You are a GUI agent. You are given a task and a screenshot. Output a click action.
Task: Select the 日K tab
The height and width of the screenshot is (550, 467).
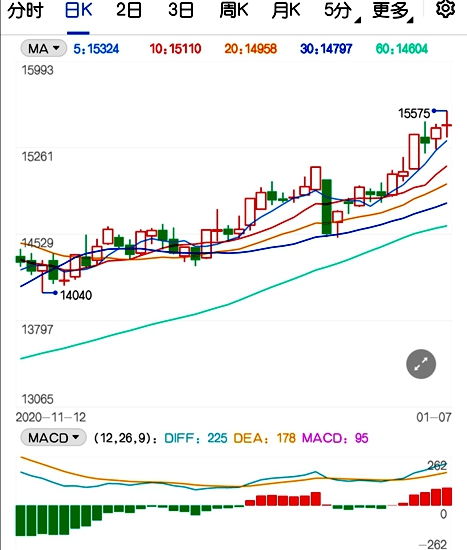pos(79,11)
